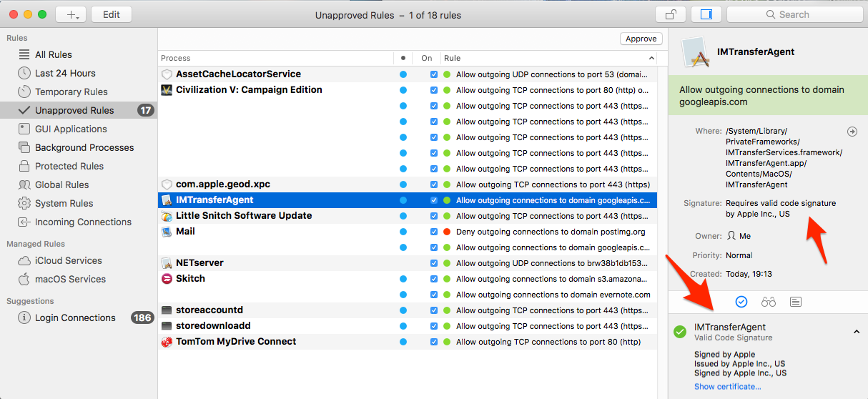The height and width of the screenshot is (399, 868).
Task: Click the System Rules gear icon
Action: click(24, 203)
